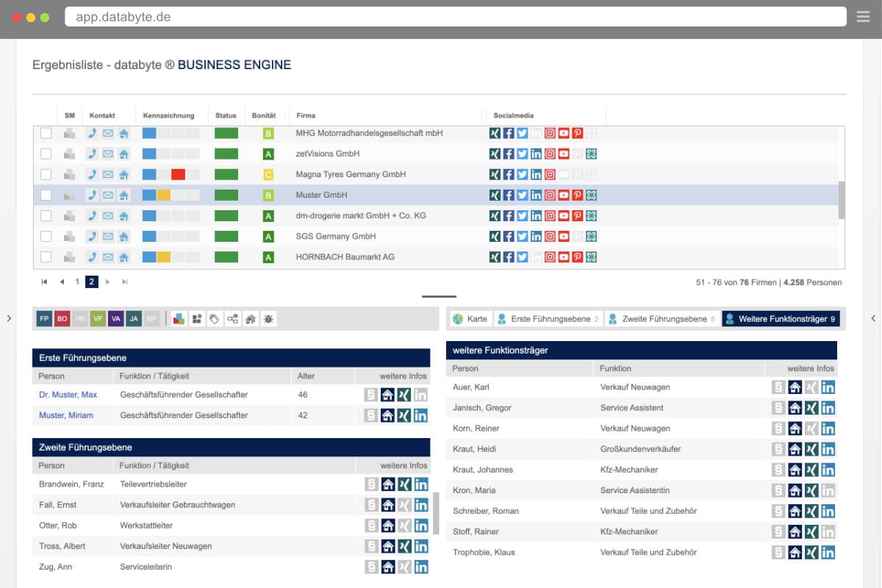The image size is (882, 588).
Task: Click the VF tag button in the toolbar
Action: coord(98,319)
